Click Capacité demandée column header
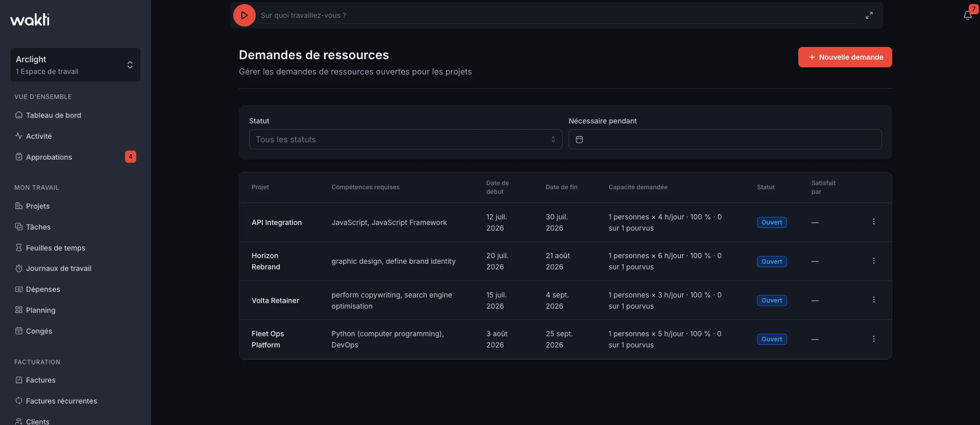Screen dimensions: 980x425 coord(638,187)
